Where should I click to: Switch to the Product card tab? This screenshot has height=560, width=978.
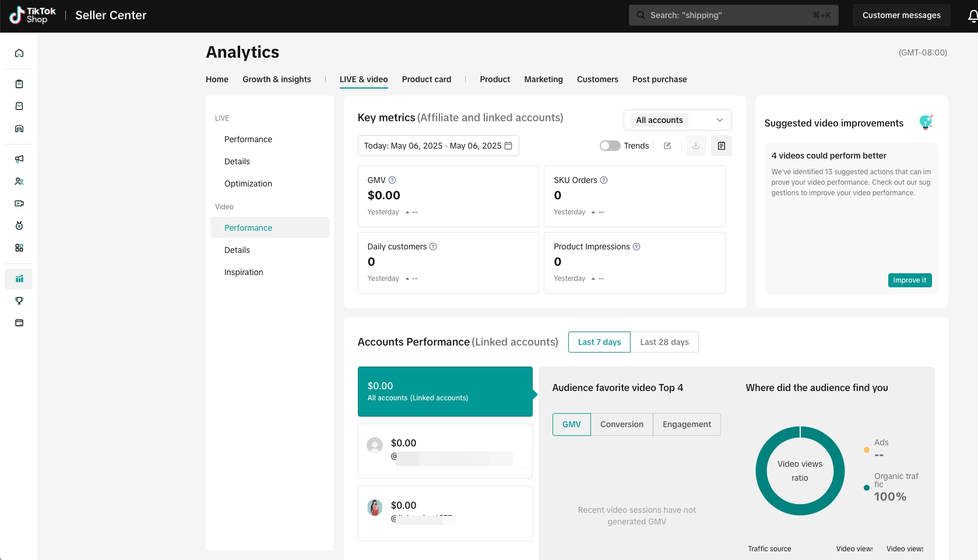tap(426, 79)
